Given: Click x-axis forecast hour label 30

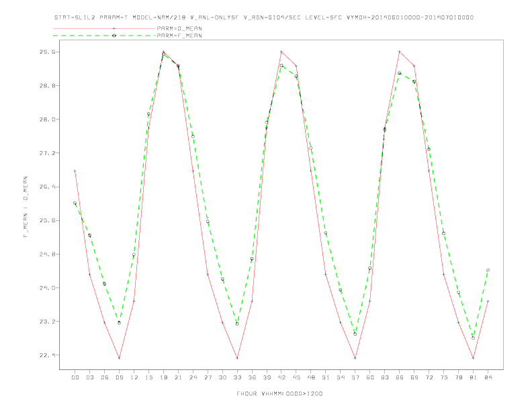Looking at the screenshot, I should (x=222, y=377).
